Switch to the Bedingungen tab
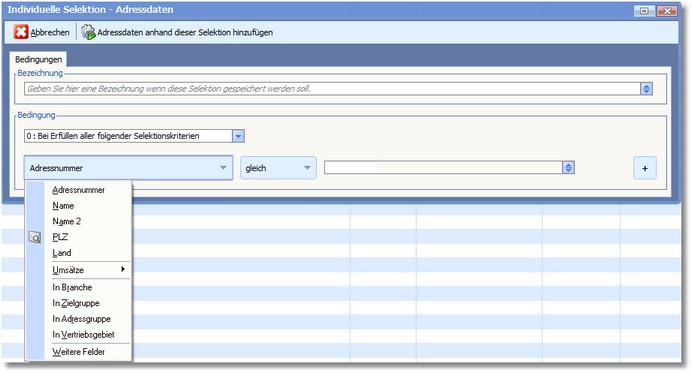 pos(38,59)
